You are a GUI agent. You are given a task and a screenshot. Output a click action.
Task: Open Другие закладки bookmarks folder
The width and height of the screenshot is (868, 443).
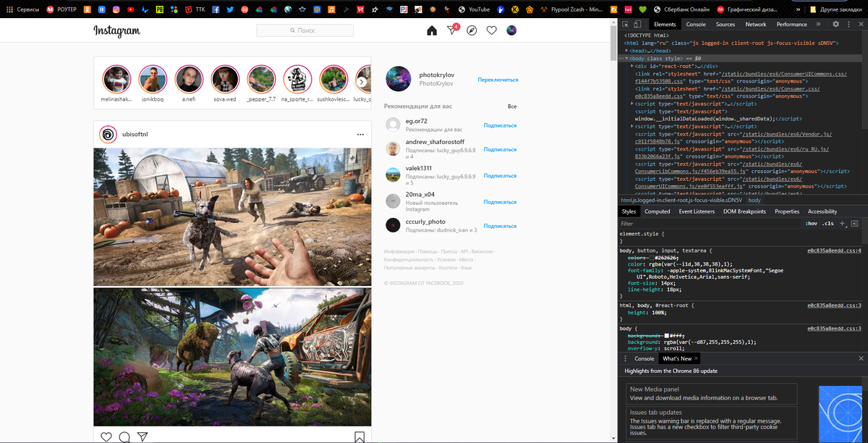836,9
